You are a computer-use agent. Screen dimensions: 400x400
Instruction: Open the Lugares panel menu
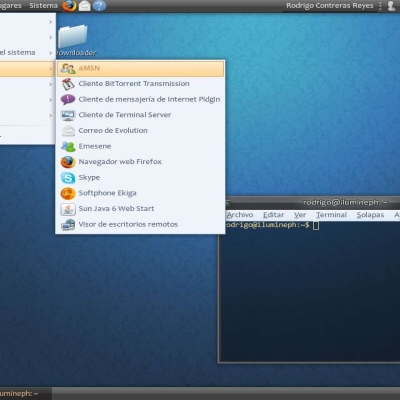click(x=11, y=6)
